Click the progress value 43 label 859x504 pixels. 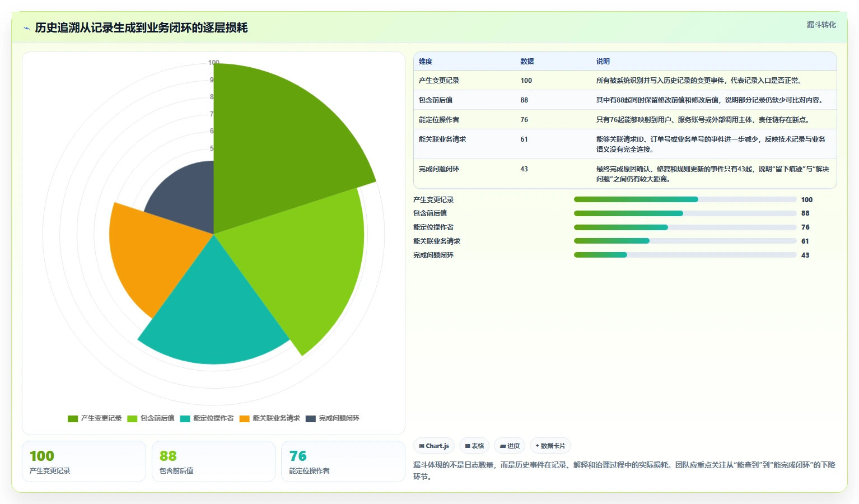tap(805, 255)
